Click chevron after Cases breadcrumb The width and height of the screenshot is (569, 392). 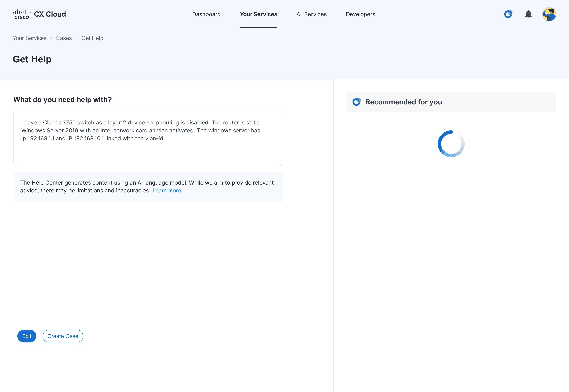77,38
